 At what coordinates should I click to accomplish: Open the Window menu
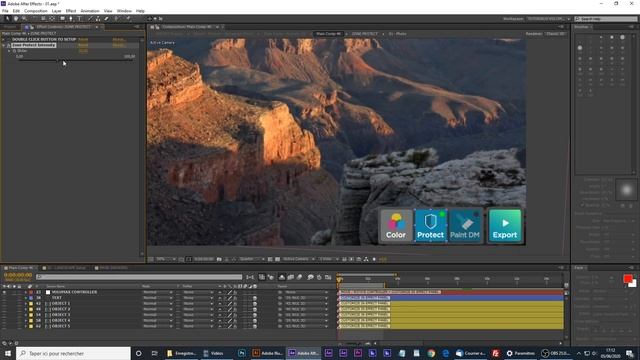[x=124, y=11]
